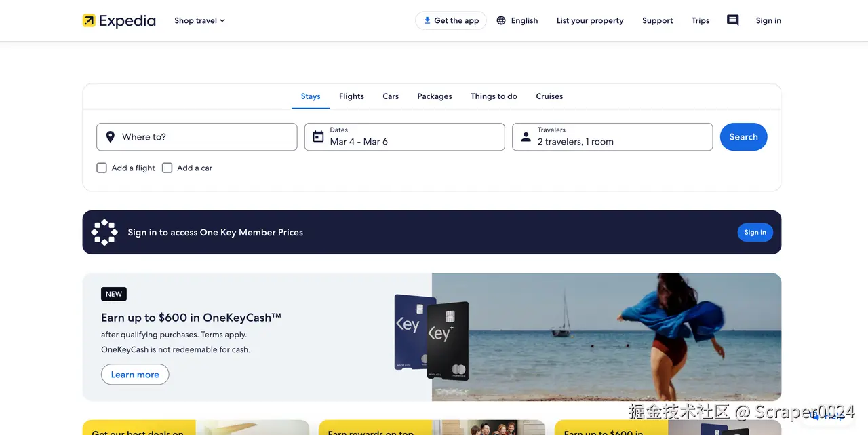868x435 pixels.
Task: Enable the Add a flight checkbox
Action: 101,168
